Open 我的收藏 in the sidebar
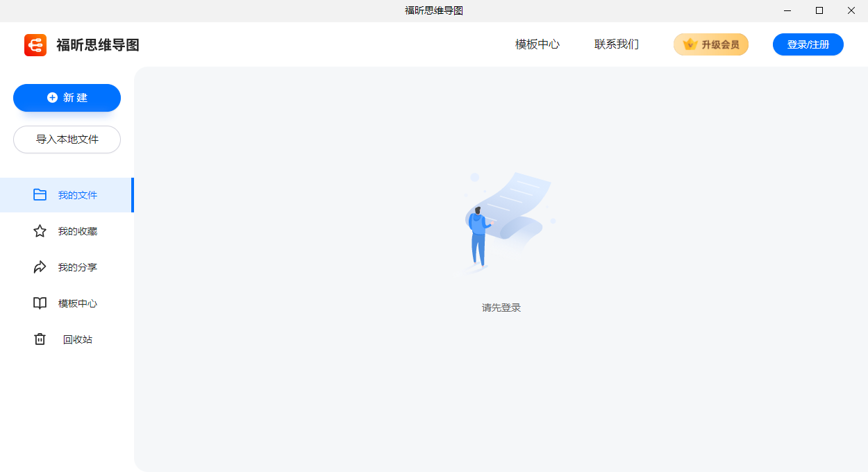Image resolution: width=868 pixels, height=472 pixels. (x=76, y=230)
